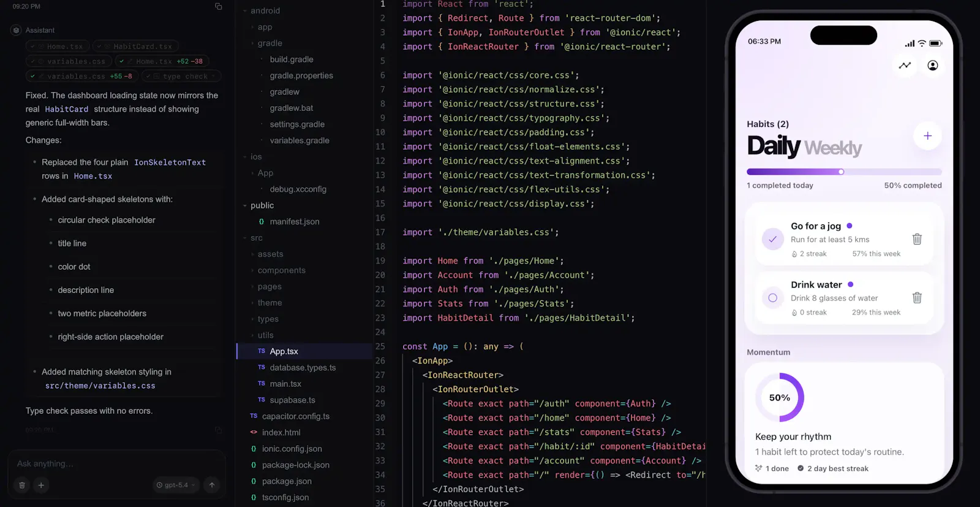The image size is (980, 507).
Task: Open index.html file
Action: coord(281,432)
